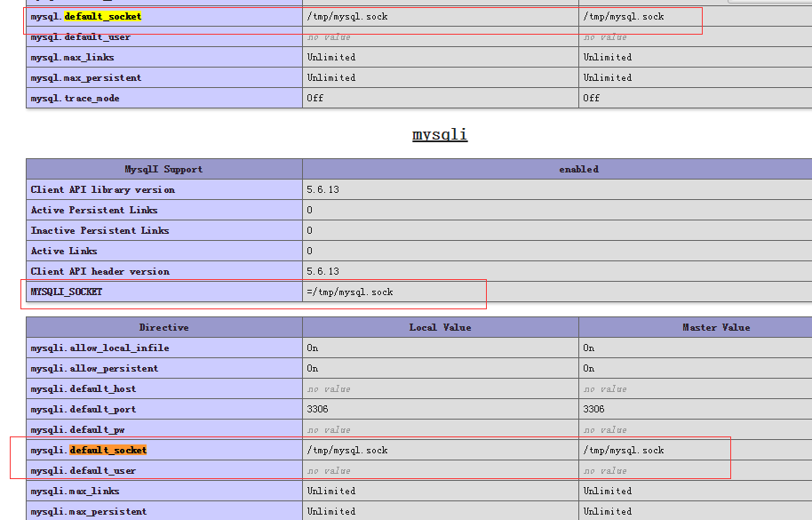Viewport: 812px width, 520px height.
Task: Select the mysqli.default_host directive name
Action: 84,389
